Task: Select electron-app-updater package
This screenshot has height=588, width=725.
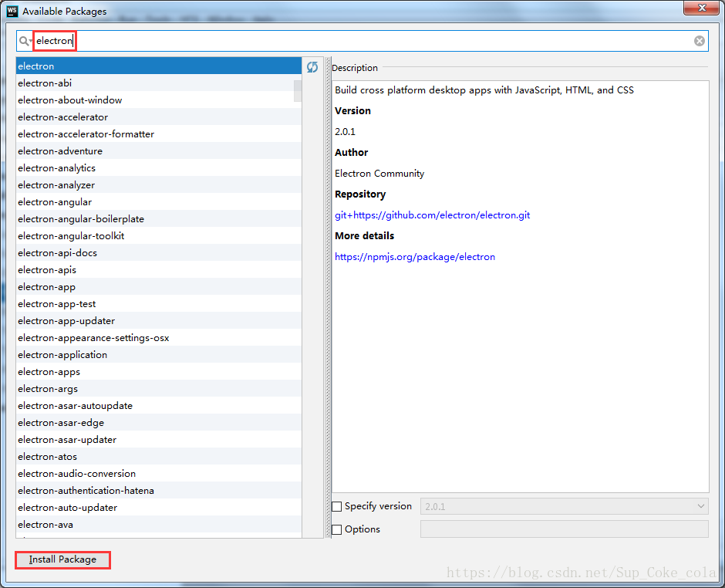Action: (159, 320)
